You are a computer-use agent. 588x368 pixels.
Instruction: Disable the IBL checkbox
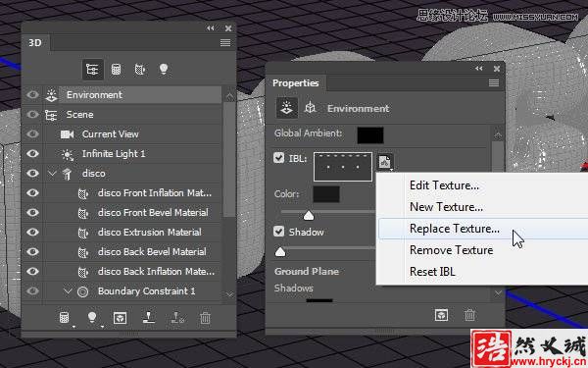pos(278,158)
